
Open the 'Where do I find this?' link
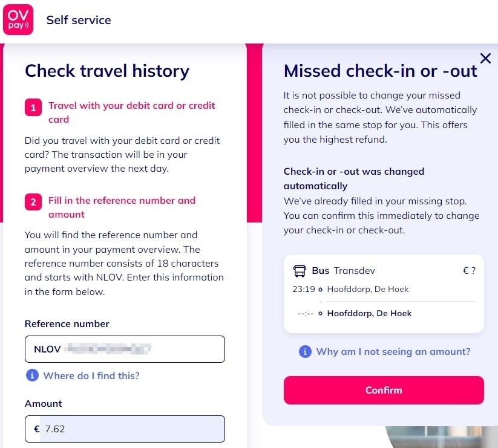click(91, 375)
